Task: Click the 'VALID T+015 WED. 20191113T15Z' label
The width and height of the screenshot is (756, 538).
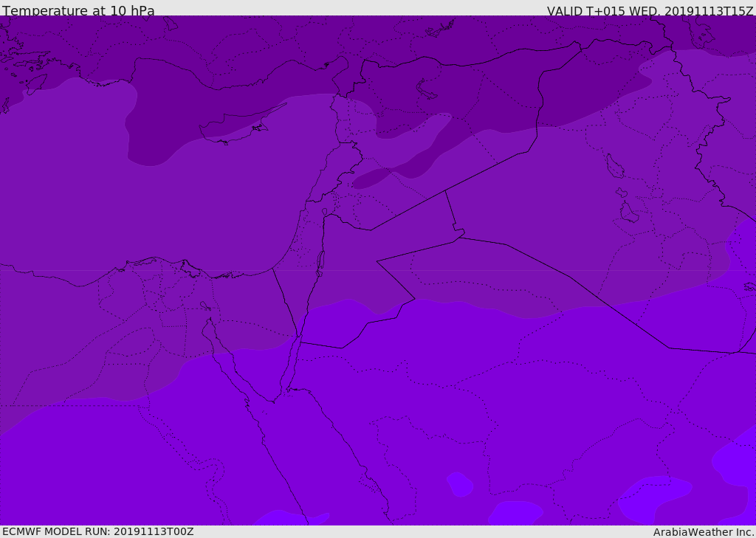Action: 650,11
